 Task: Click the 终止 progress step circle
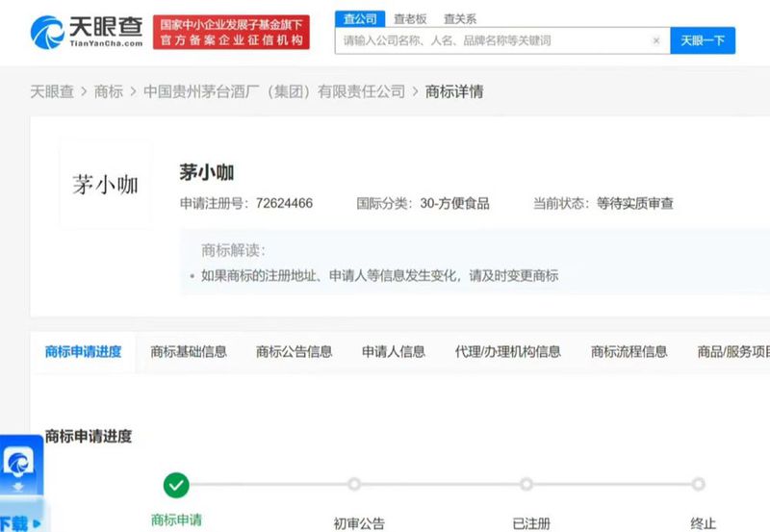point(699,485)
